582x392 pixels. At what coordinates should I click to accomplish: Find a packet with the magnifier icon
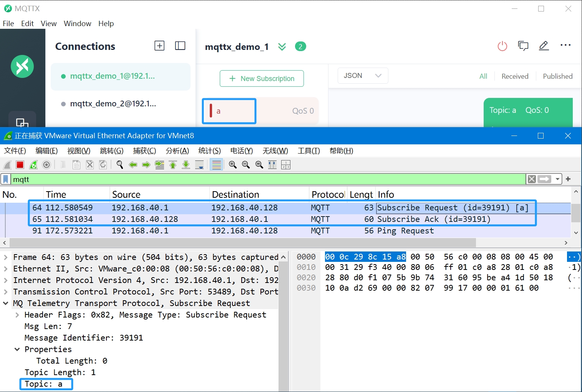pyautogui.click(x=120, y=165)
